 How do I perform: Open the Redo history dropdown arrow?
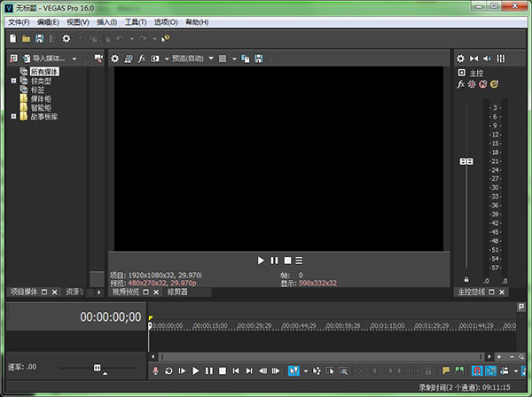[x=154, y=39]
